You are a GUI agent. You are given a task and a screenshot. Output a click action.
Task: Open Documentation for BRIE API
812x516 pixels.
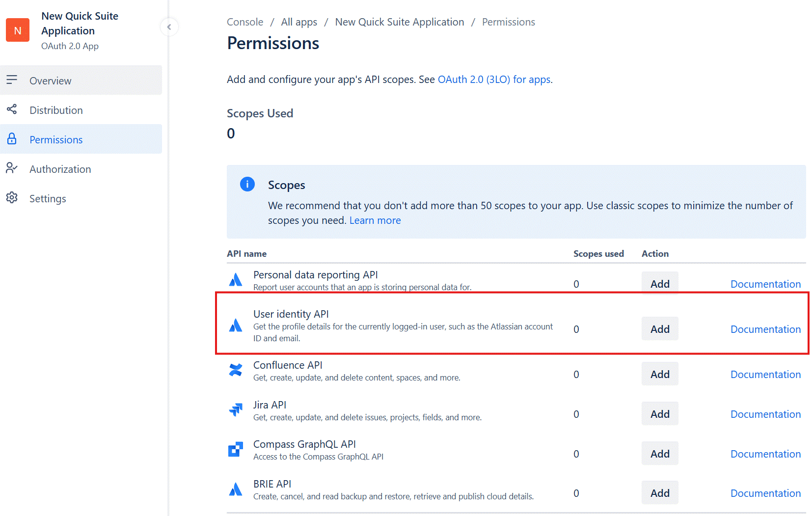(765, 493)
